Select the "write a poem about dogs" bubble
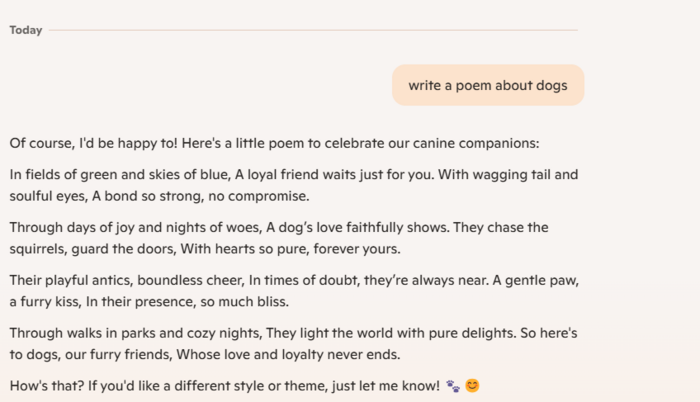The height and width of the screenshot is (402, 700). click(487, 85)
